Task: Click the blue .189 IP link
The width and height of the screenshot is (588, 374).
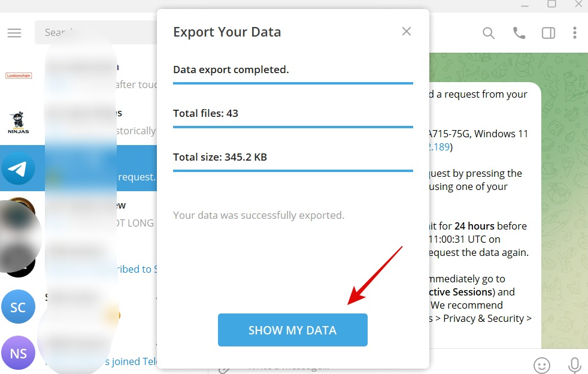Action: point(439,147)
